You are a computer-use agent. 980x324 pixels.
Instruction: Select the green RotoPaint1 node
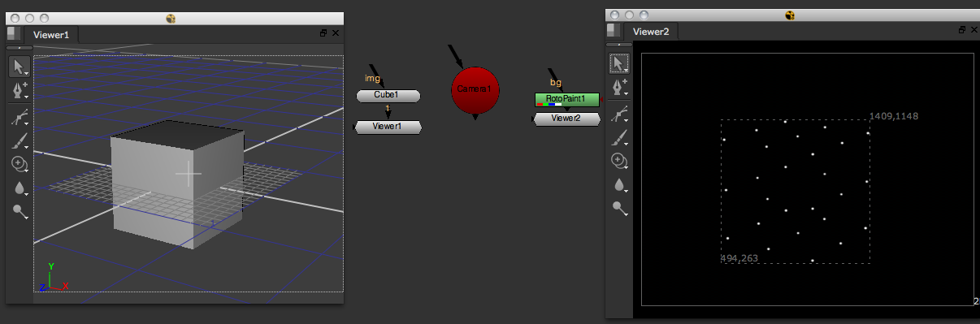566,99
